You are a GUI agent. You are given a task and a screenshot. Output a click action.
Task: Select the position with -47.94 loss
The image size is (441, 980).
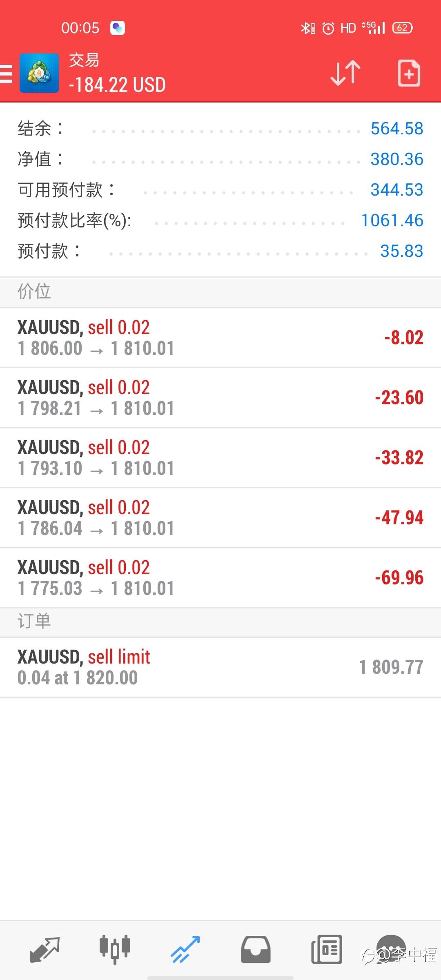click(220, 518)
